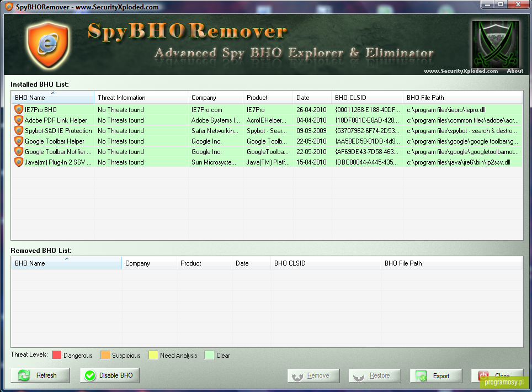Sort removed list by BHO Name header
The height and width of the screenshot is (392, 532).
click(66, 263)
